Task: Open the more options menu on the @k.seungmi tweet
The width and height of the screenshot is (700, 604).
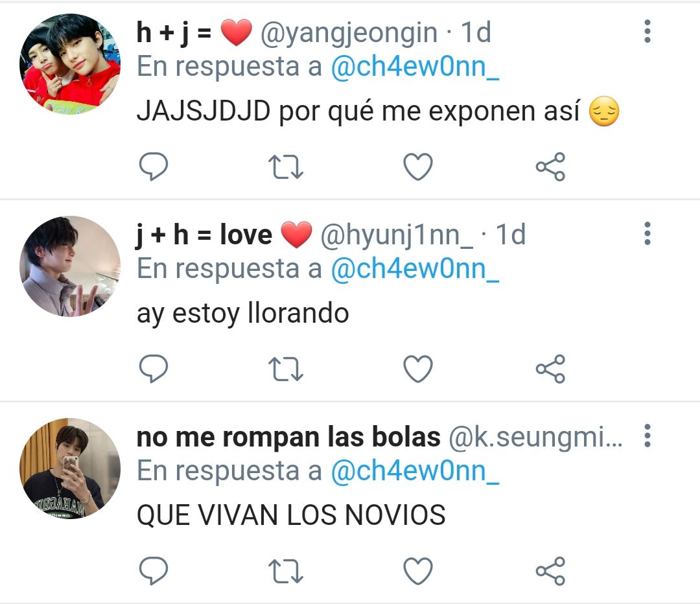Action: coord(647,436)
